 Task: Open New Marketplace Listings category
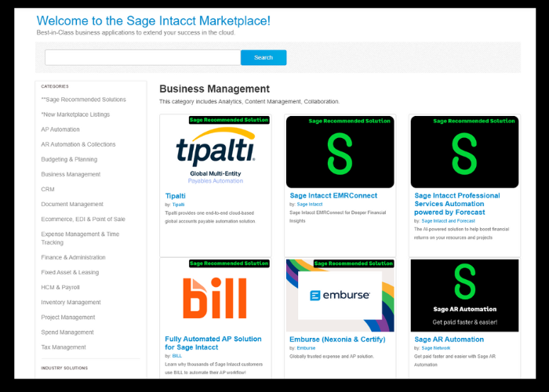click(75, 114)
